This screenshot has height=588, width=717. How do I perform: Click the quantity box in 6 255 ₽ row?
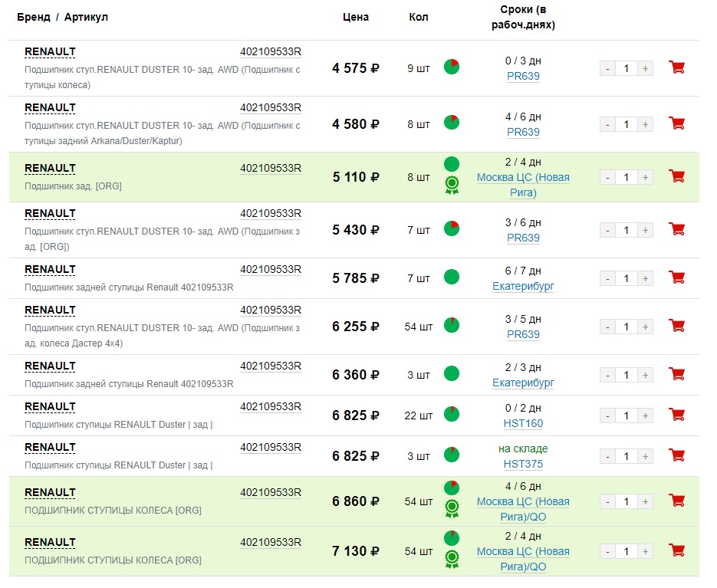click(x=627, y=327)
